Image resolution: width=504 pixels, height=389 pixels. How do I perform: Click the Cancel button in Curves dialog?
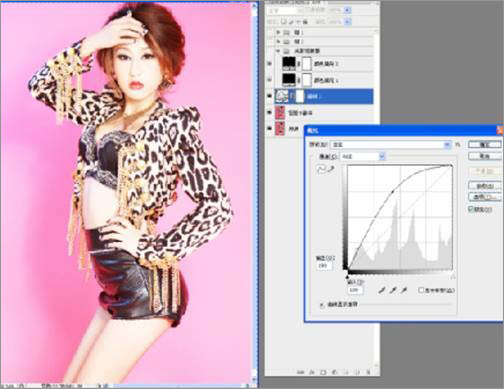pos(485,156)
